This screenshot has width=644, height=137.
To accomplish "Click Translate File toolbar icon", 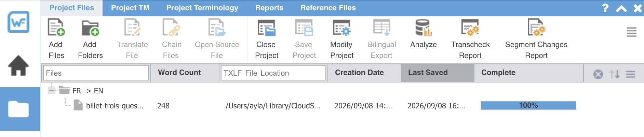I will pyautogui.click(x=132, y=28).
